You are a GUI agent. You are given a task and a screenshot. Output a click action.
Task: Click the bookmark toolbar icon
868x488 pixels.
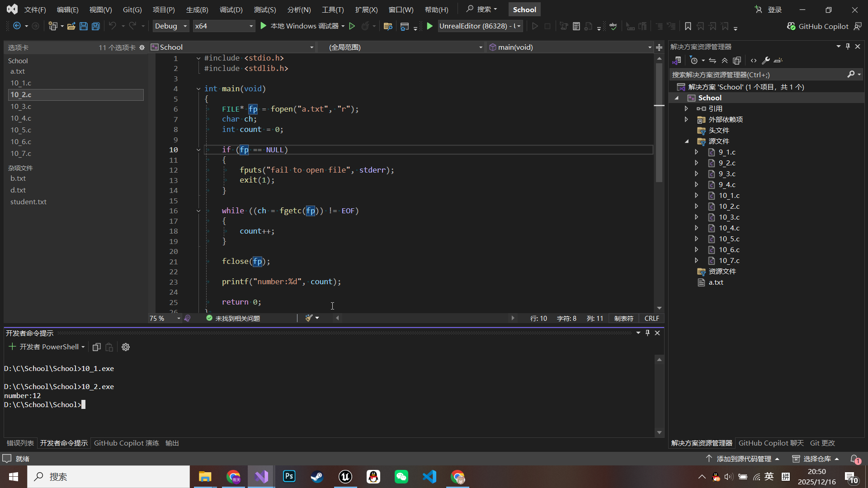(688, 26)
